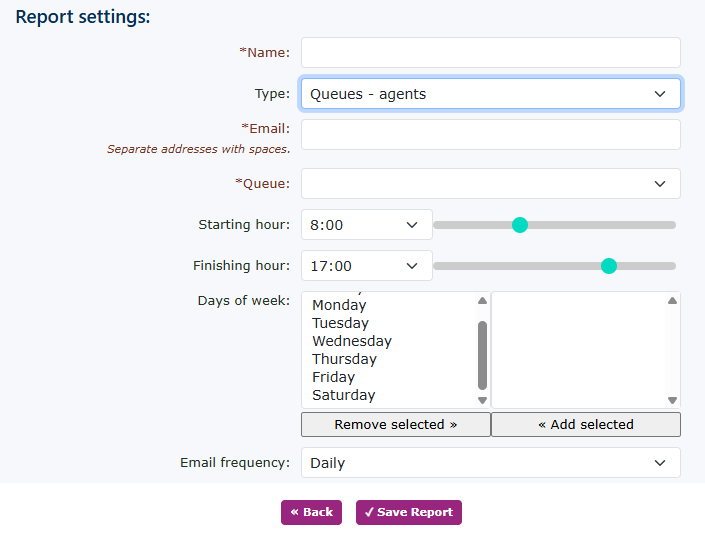Click the Name input field
This screenshot has height=535, width=705.
click(x=490, y=53)
